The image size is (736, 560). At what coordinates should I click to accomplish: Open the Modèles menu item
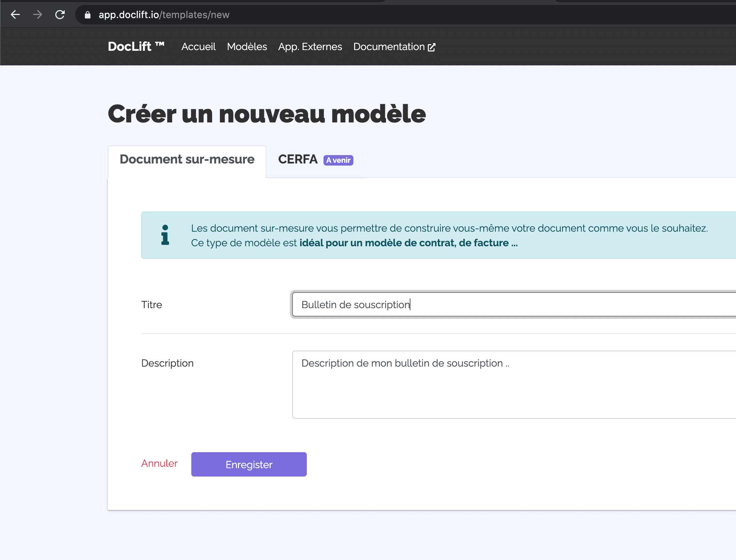point(247,47)
